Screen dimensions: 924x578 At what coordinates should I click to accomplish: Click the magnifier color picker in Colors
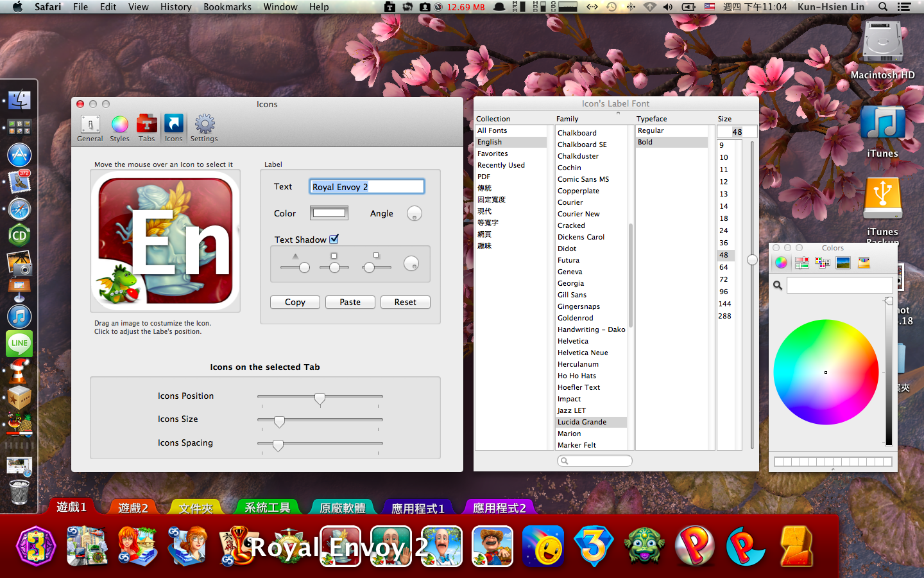(778, 285)
